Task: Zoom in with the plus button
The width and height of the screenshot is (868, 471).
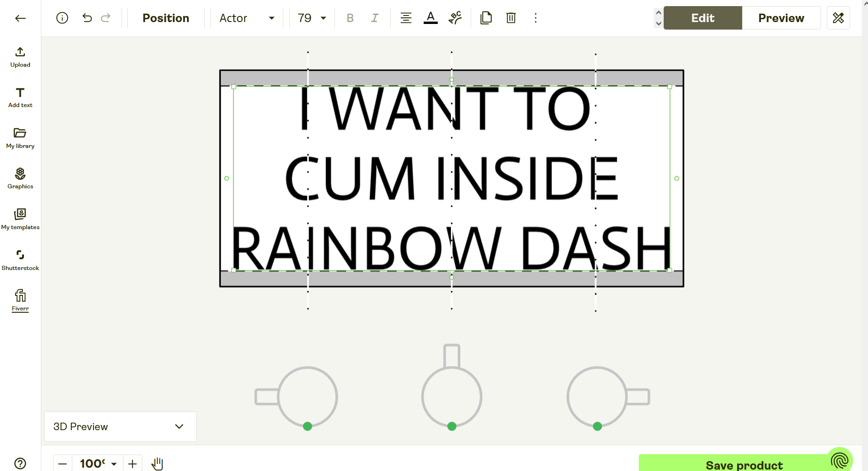Action: tap(132, 464)
